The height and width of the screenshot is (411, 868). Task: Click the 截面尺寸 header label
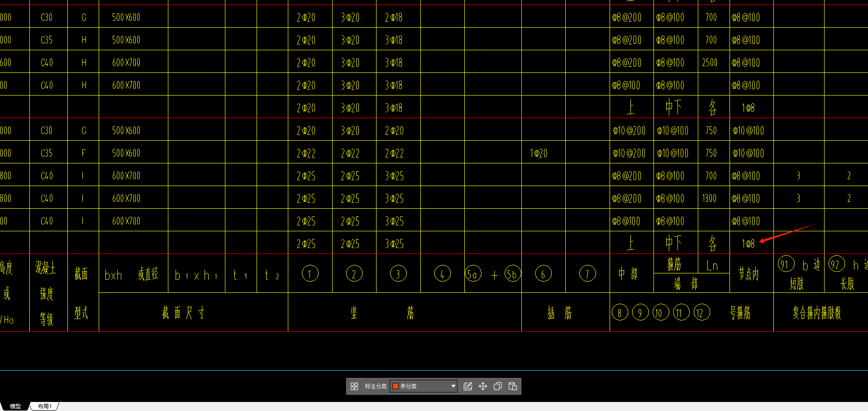click(184, 312)
